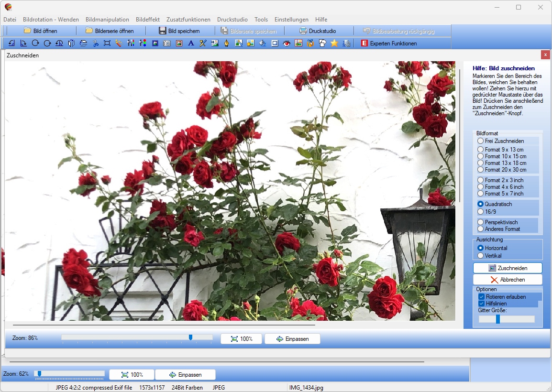The height and width of the screenshot is (392, 552).
Task: Open the Bildmanipulation menu
Action: (107, 19)
